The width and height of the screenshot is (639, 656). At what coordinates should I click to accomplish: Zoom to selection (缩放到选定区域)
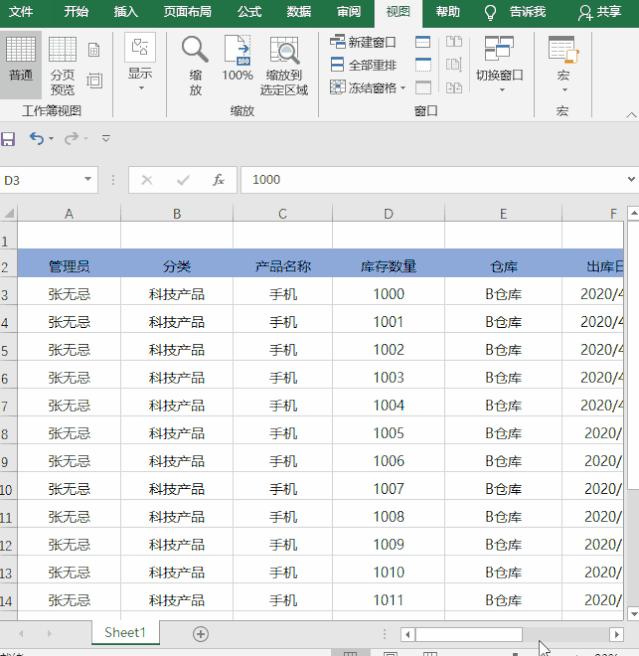click(285, 64)
